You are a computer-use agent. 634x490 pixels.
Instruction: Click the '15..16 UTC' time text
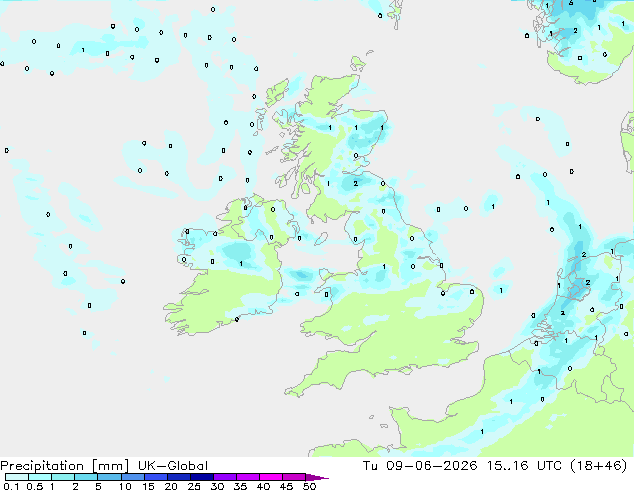tap(524, 466)
